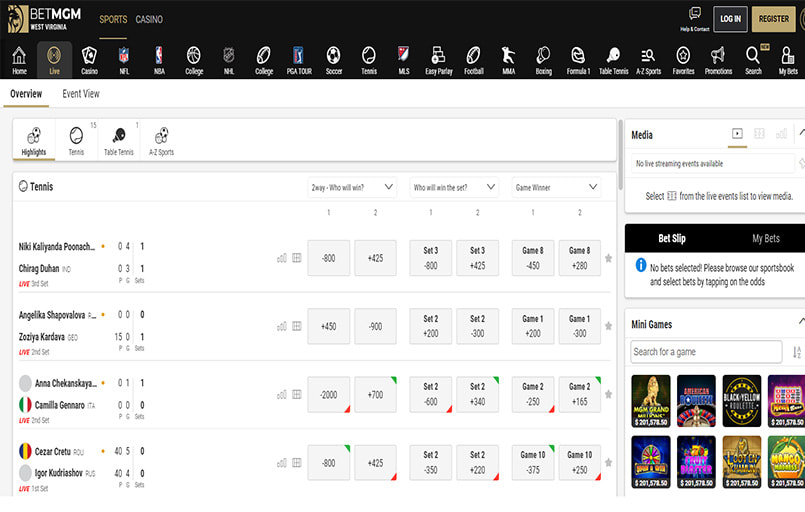Select the Highlights sport filter tab
The width and height of the screenshot is (805, 512).
pyautogui.click(x=34, y=141)
